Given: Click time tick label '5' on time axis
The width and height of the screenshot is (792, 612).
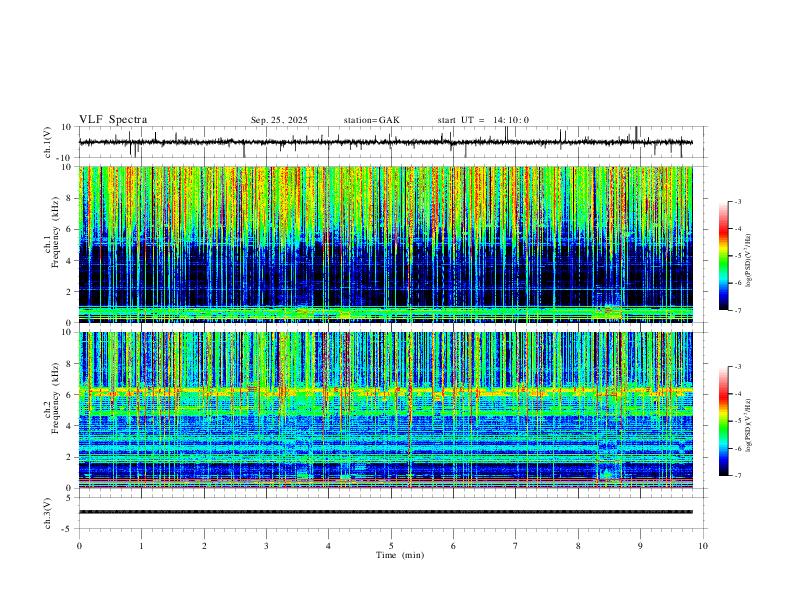Looking at the screenshot, I should tap(391, 546).
